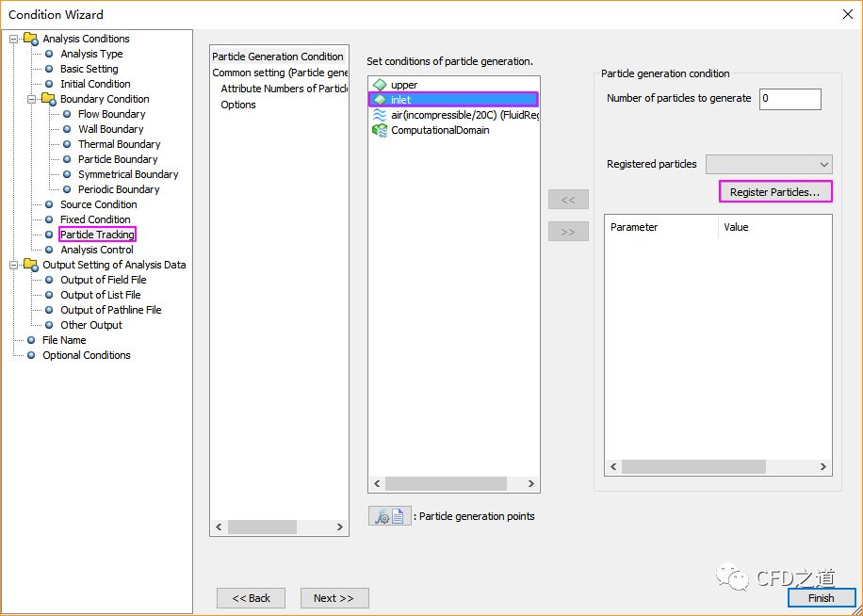Image resolution: width=863 pixels, height=616 pixels.
Task: Click the settings page list scrollbar thumb
Action: [262, 527]
